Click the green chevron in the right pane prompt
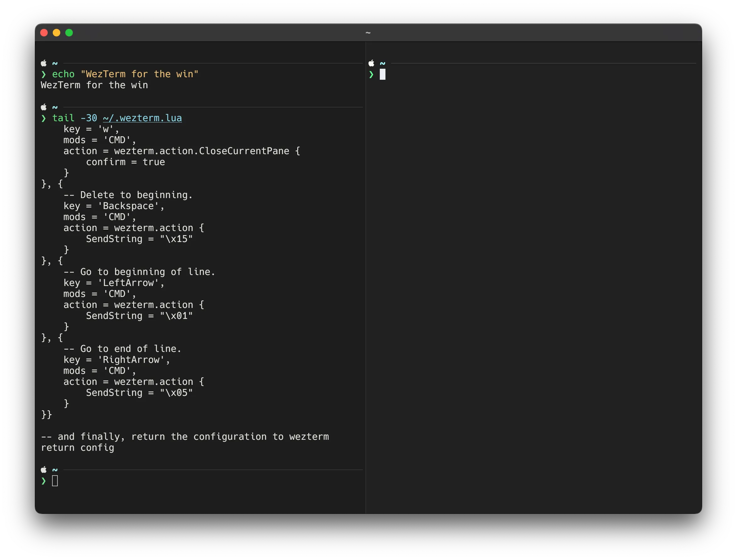 [371, 75]
